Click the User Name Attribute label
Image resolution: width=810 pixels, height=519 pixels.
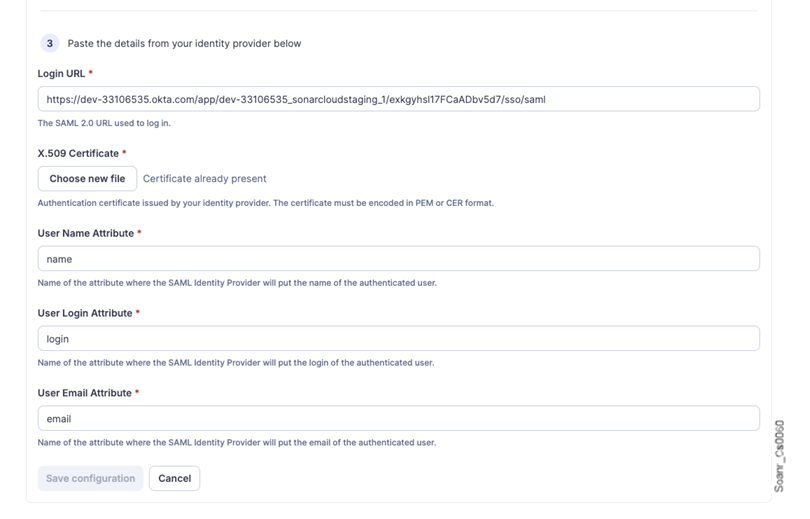click(86, 233)
